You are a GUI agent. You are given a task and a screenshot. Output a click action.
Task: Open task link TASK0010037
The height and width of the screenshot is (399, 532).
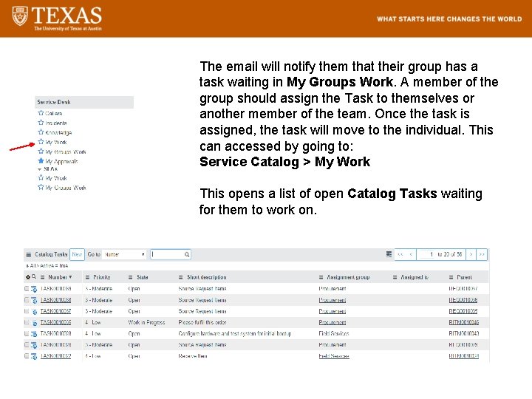(x=55, y=311)
